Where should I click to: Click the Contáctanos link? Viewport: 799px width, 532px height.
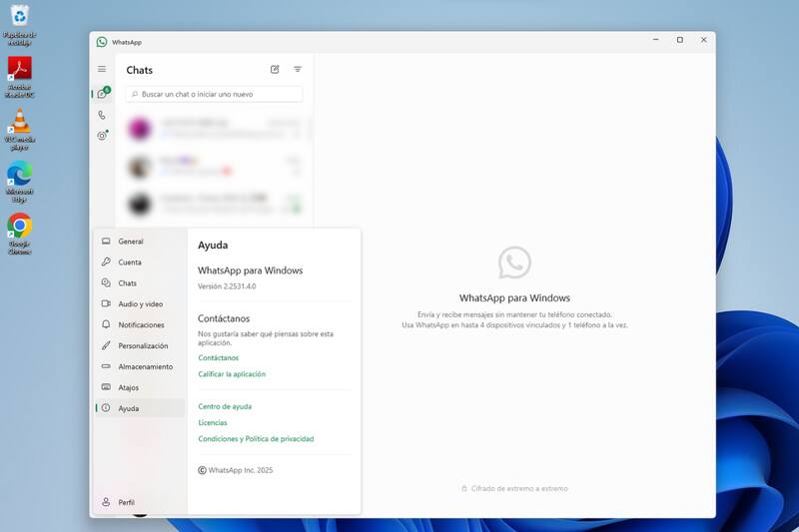point(218,357)
